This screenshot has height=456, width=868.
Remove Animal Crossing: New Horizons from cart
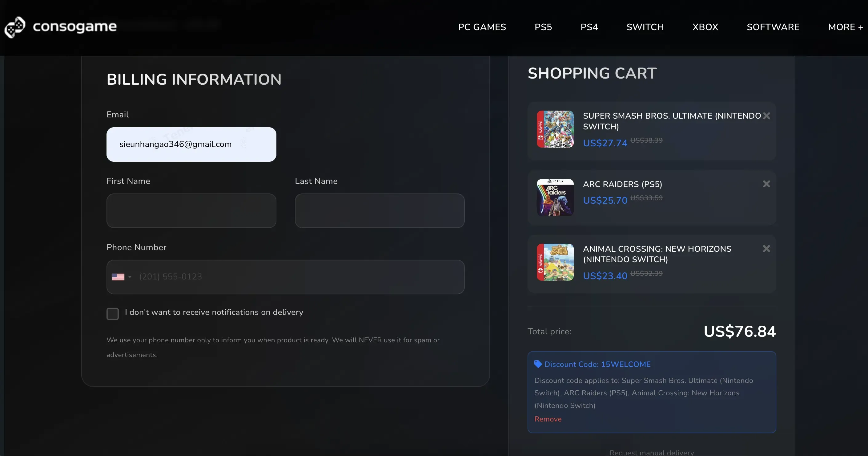point(766,249)
